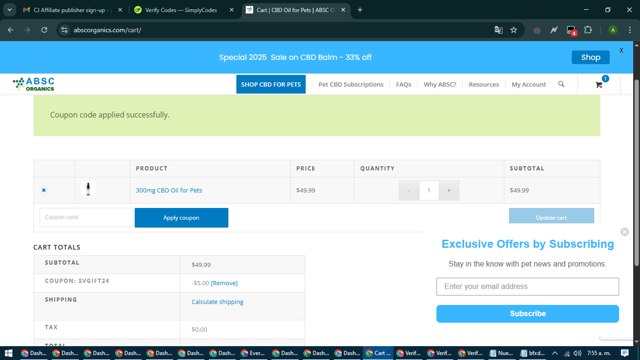
Task: Open the Nue... Notepad taskbar item
Action: (502, 353)
